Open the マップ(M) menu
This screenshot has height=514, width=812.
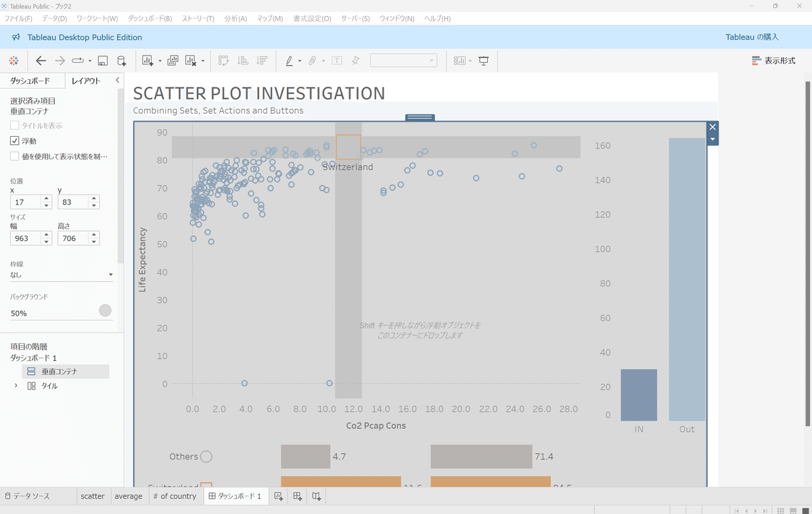pos(270,18)
